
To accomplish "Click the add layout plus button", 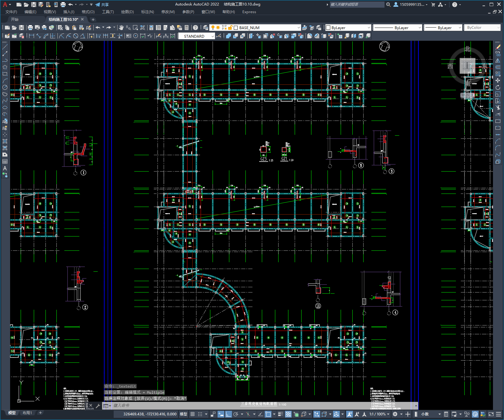I will click(x=40, y=413).
